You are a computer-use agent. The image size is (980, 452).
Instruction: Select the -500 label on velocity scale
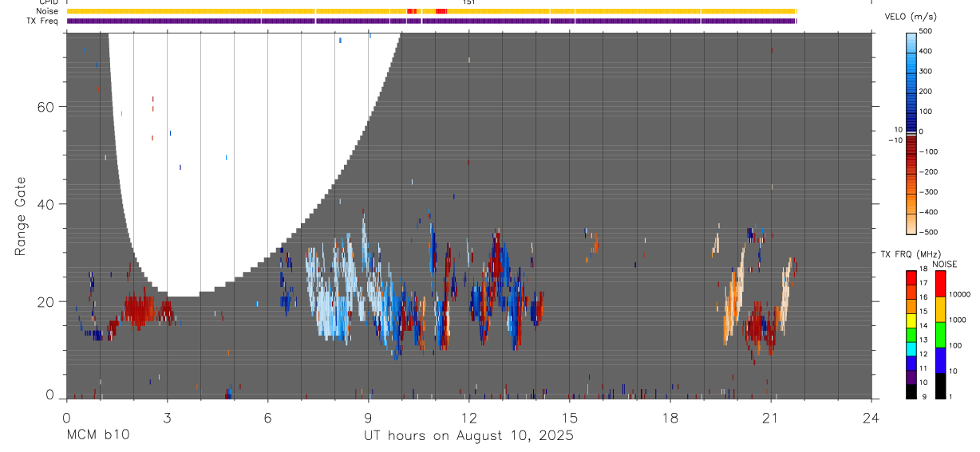[927, 232]
